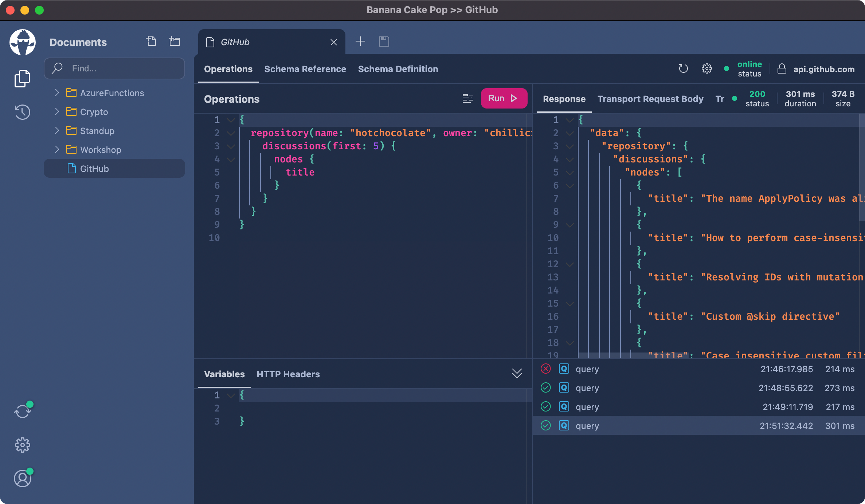Image resolution: width=865 pixels, height=504 pixels.
Task: Open the user account icon
Action: point(23,479)
